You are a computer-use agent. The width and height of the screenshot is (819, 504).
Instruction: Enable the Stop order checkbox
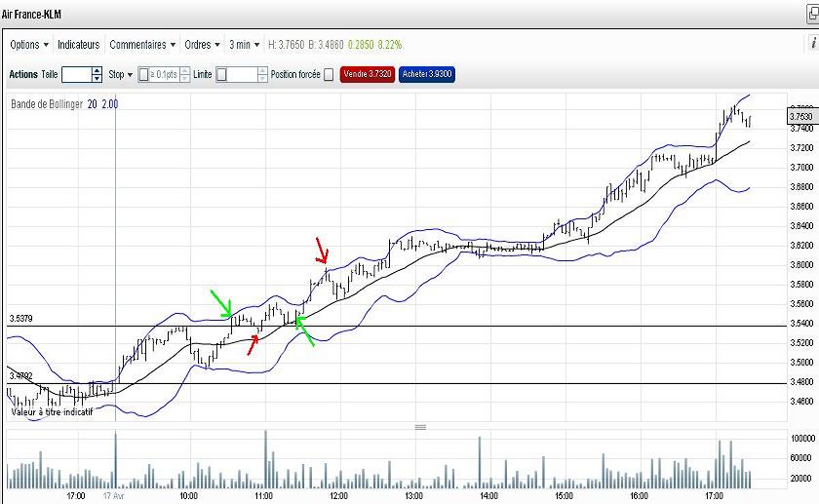pos(143,75)
